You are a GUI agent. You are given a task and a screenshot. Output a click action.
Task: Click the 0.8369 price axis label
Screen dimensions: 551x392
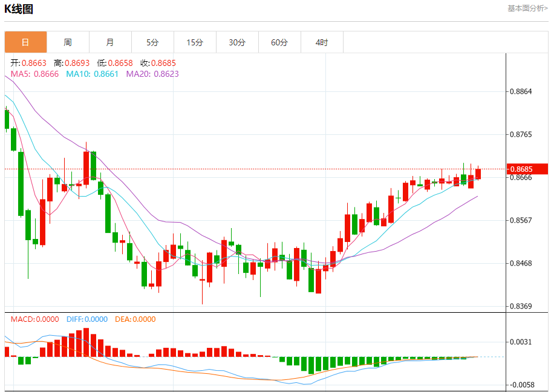click(521, 306)
